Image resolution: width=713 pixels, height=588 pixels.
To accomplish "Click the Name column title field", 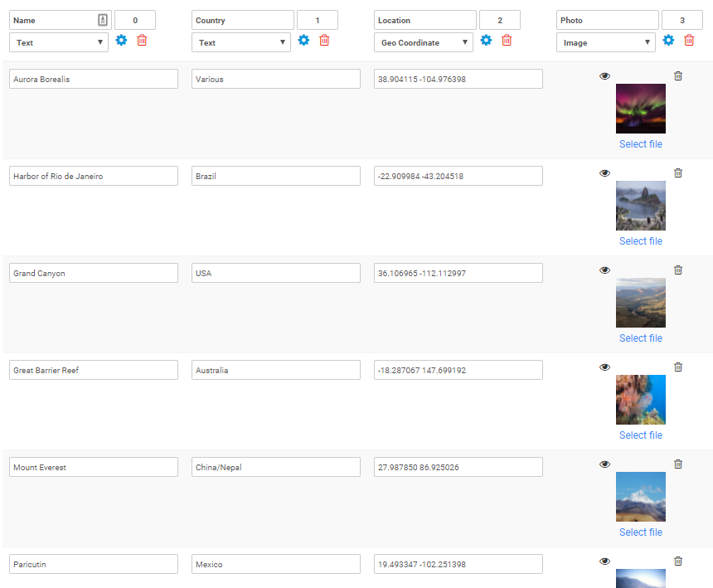I will point(60,20).
